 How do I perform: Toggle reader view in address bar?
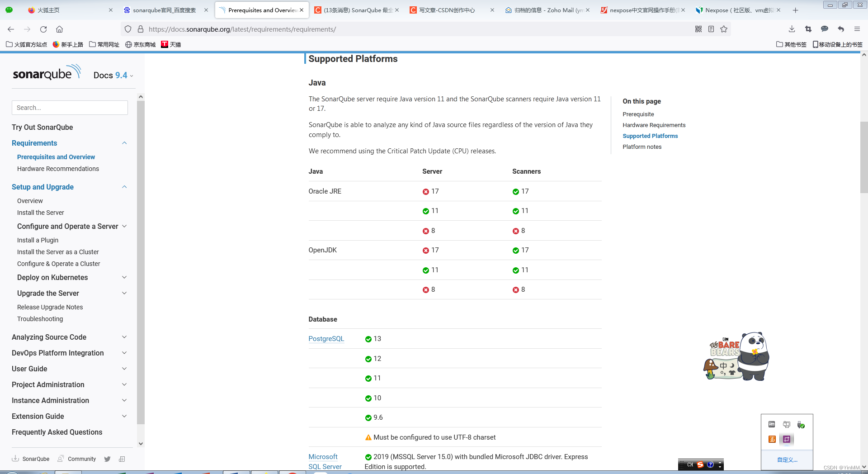[x=711, y=29]
